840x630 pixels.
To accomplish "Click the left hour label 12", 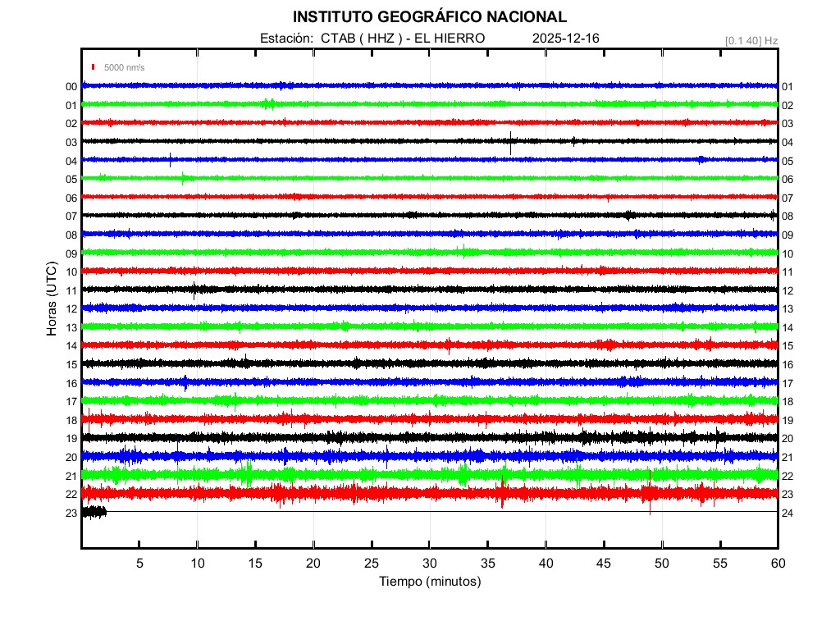I will [x=71, y=309].
